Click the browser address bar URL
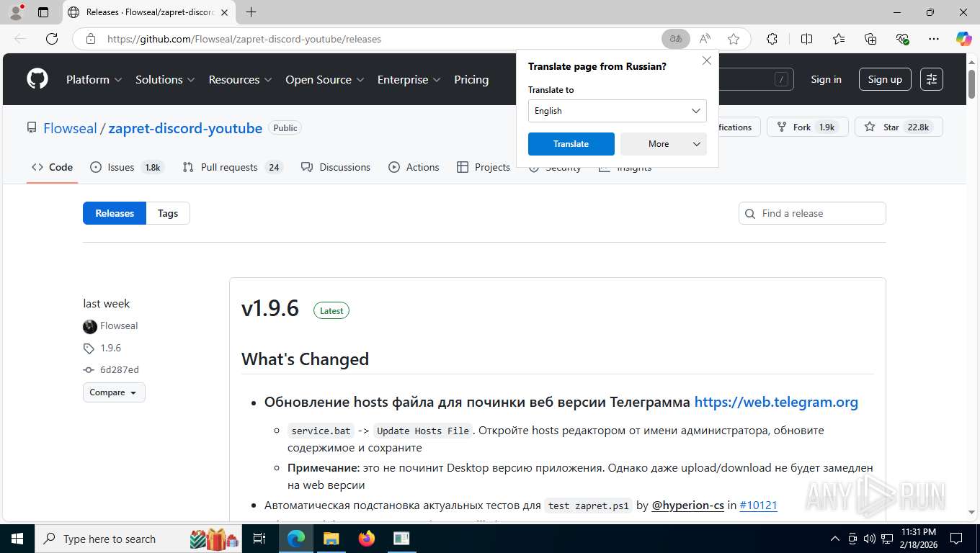 pos(244,39)
